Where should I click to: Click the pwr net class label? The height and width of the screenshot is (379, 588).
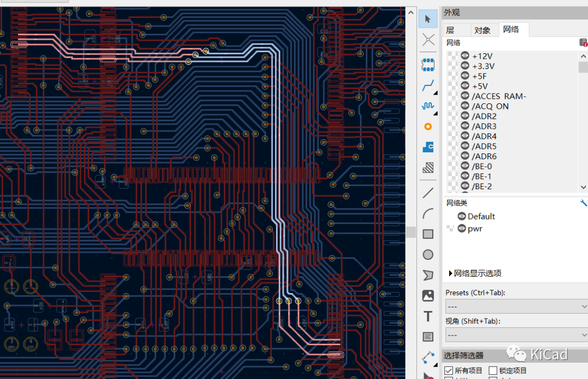(x=475, y=229)
